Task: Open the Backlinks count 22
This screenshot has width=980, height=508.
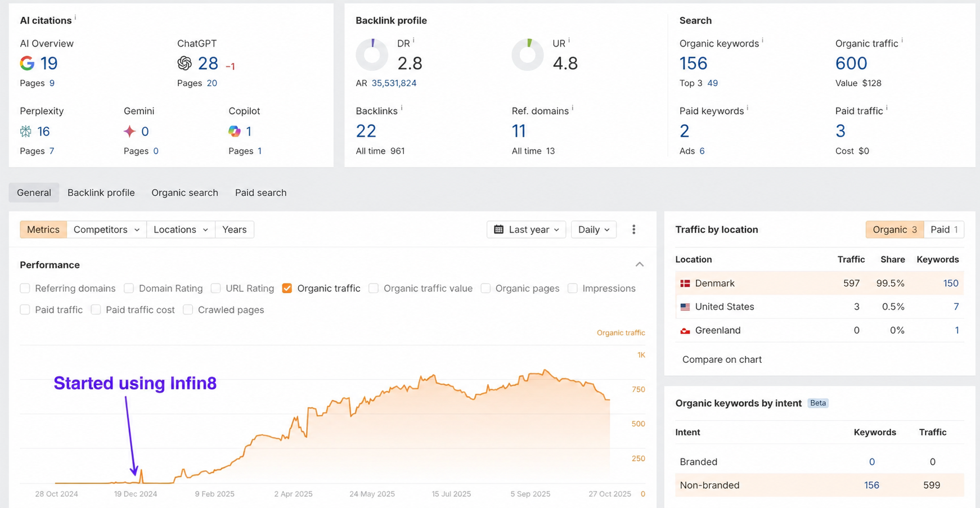Action: pos(366,131)
